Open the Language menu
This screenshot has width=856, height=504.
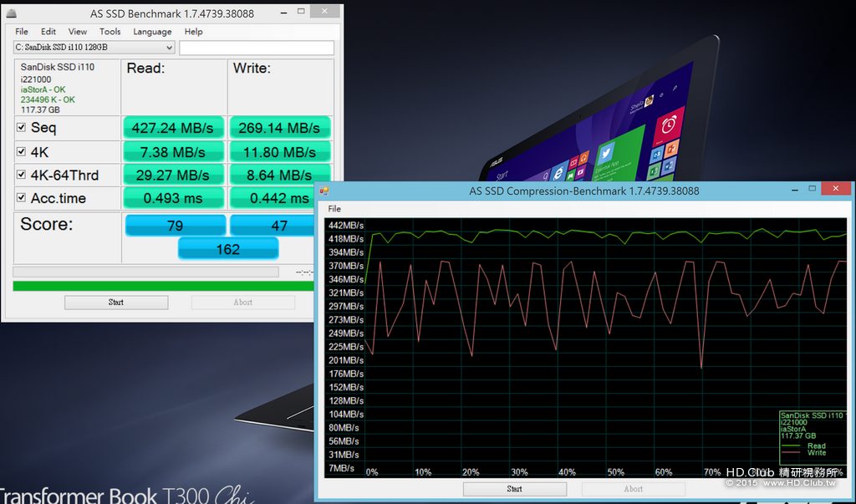tap(152, 32)
